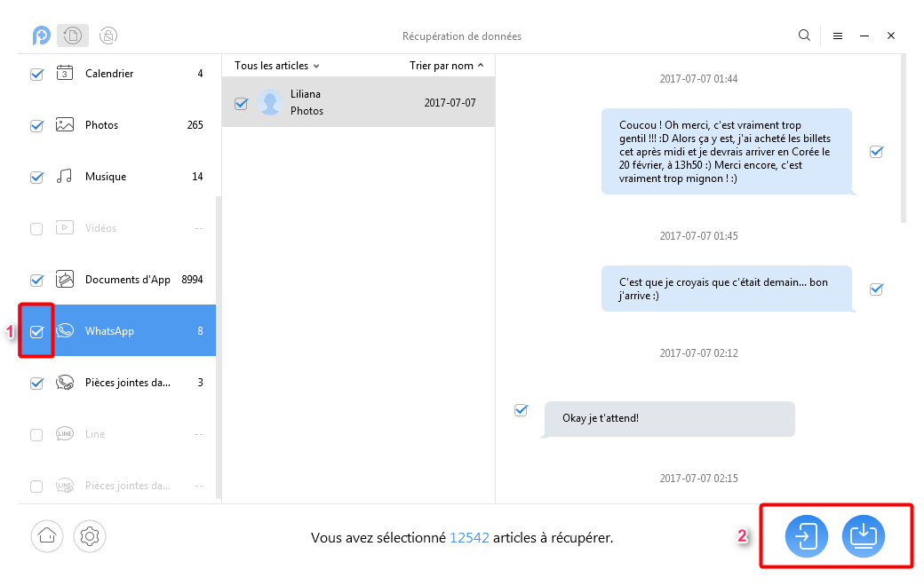Open the home screen icon
The width and height of the screenshot is (924, 586).
pos(47,535)
